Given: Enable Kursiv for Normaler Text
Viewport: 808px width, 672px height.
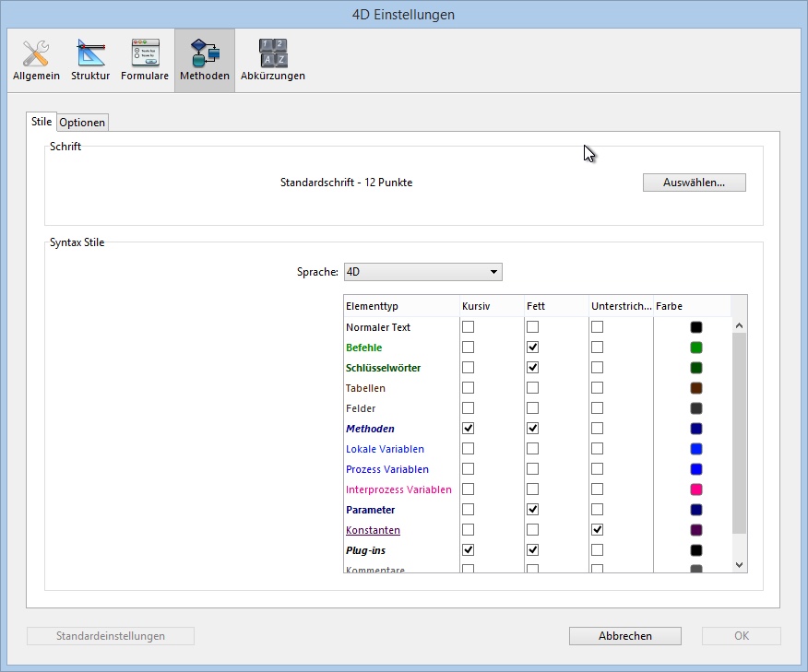Looking at the screenshot, I should [x=469, y=327].
